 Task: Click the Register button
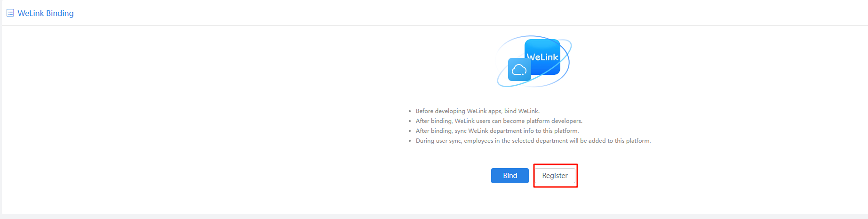pyautogui.click(x=555, y=176)
